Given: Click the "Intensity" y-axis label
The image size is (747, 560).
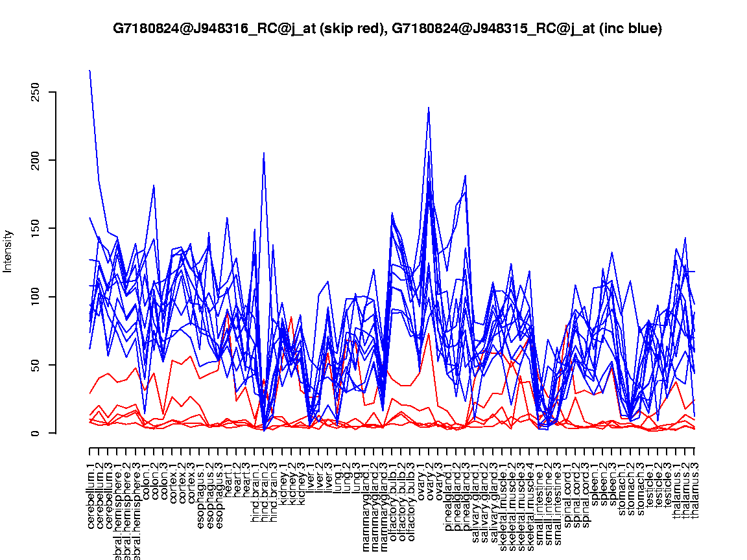Looking at the screenshot, I should 8,251.
